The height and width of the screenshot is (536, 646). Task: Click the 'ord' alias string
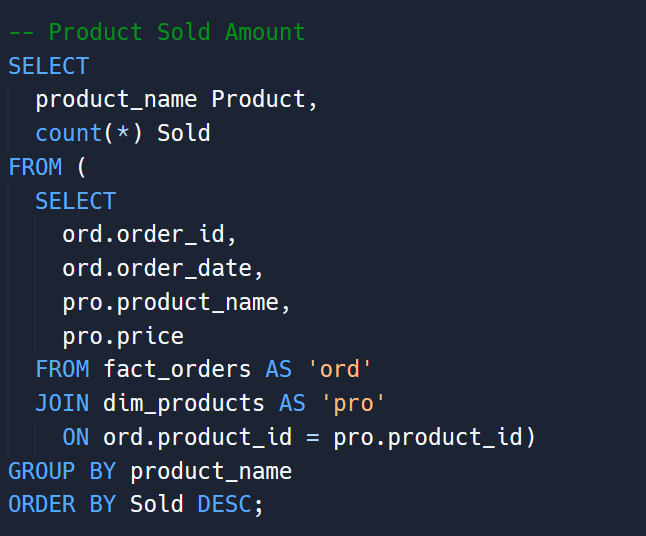[339, 369]
